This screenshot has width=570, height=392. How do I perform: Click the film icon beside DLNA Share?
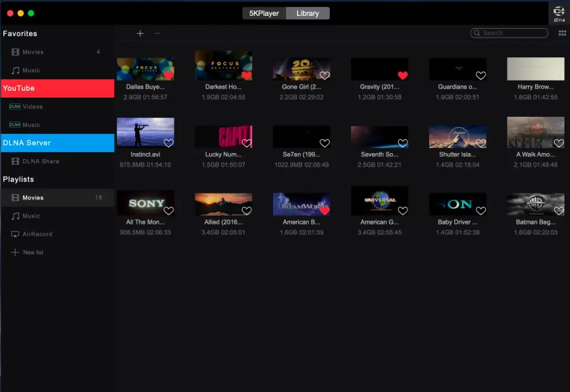click(15, 161)
